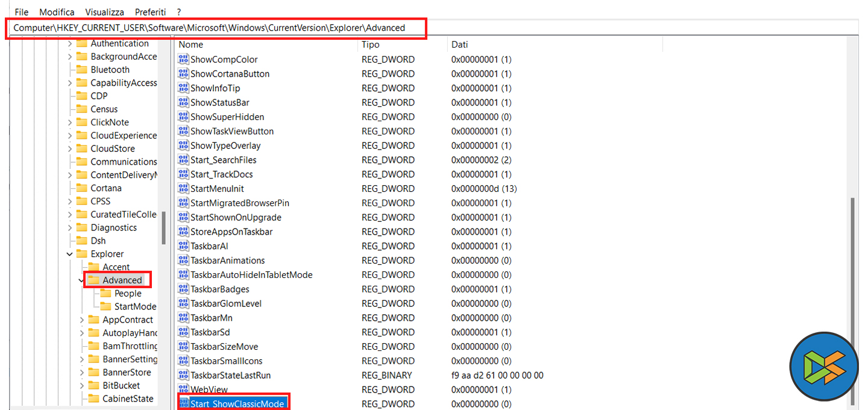The width and height of the screenshot is (868, 410).
Task: Click the tree pane vertical scrollbar thumb
Action: click(163, 228)
